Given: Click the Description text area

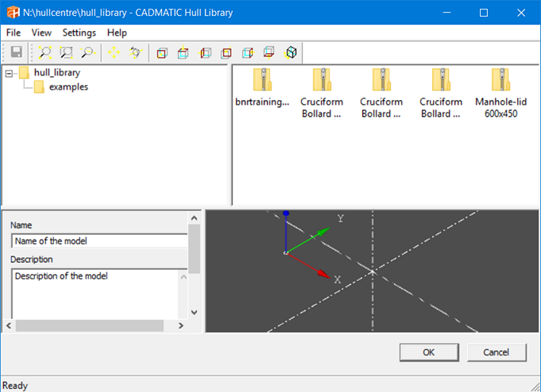Looking at the screenshot, I should coord(95,292).
